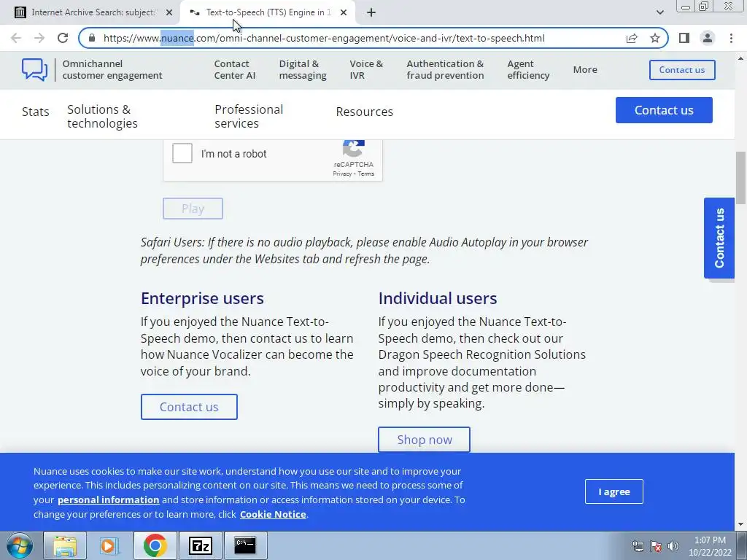Image resolution: width=747 pixels, height=560 pixels.
Task: Open Windows Explorer from taskbar
Action: point(65,545)
